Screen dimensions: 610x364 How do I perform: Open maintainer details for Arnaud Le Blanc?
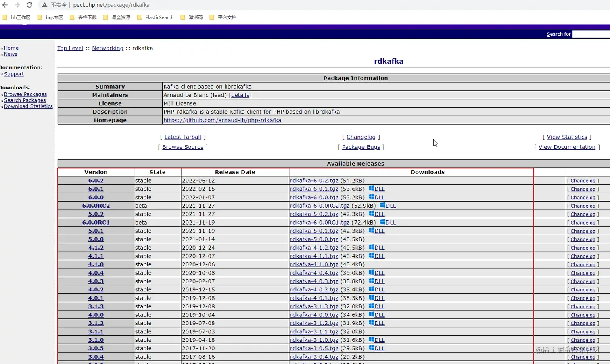coord(240,95)
